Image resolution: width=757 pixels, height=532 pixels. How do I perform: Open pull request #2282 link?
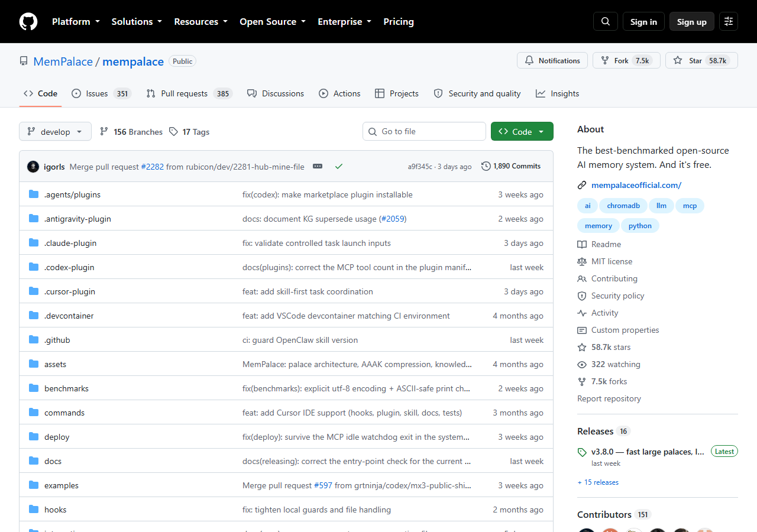(x=152, y=167)
